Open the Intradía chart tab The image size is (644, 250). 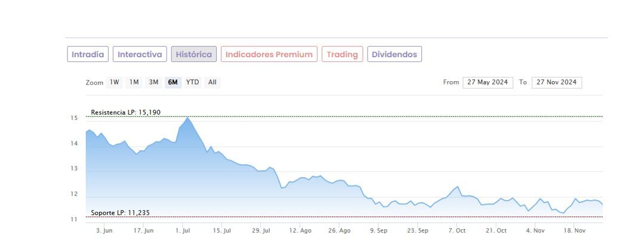[x=88, y=54]
